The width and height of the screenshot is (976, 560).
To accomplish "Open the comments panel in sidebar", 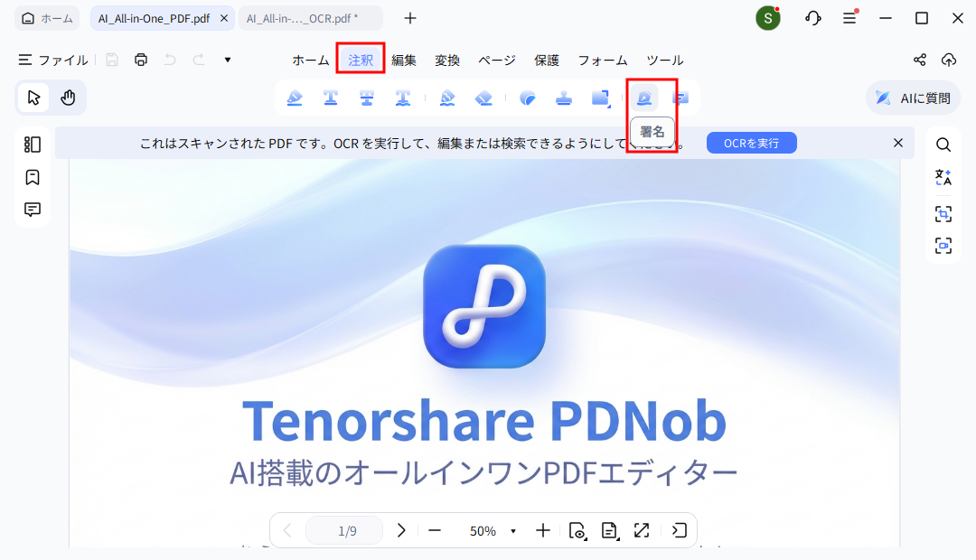I will tap(33, 210).
